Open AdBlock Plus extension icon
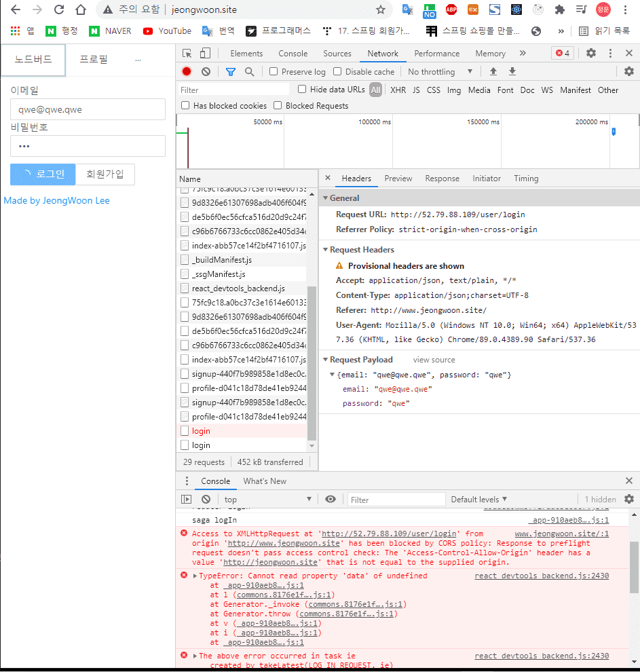Screen dimensions: 640x672 451,10
